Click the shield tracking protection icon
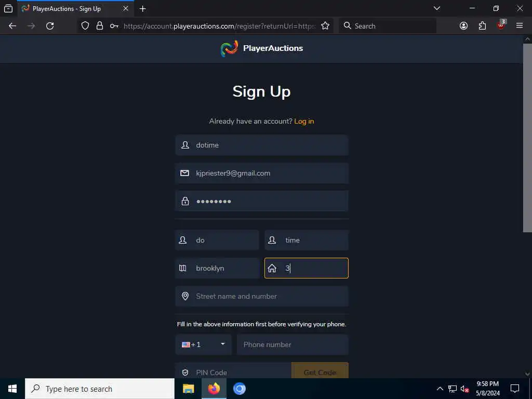The height and width of the screenshot is (399, 532). point(85,26)
